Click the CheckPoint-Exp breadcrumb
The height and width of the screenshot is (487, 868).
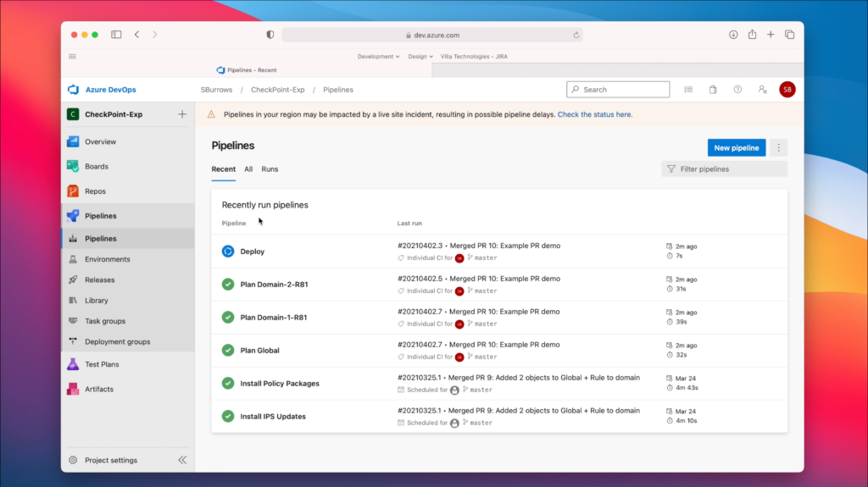coord(278,90)
